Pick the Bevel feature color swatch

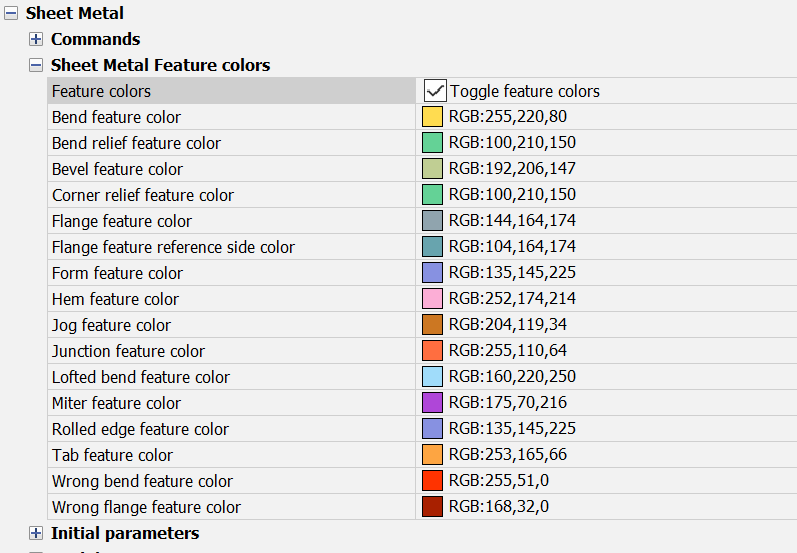pyautogui.click(x=432, y=169)
